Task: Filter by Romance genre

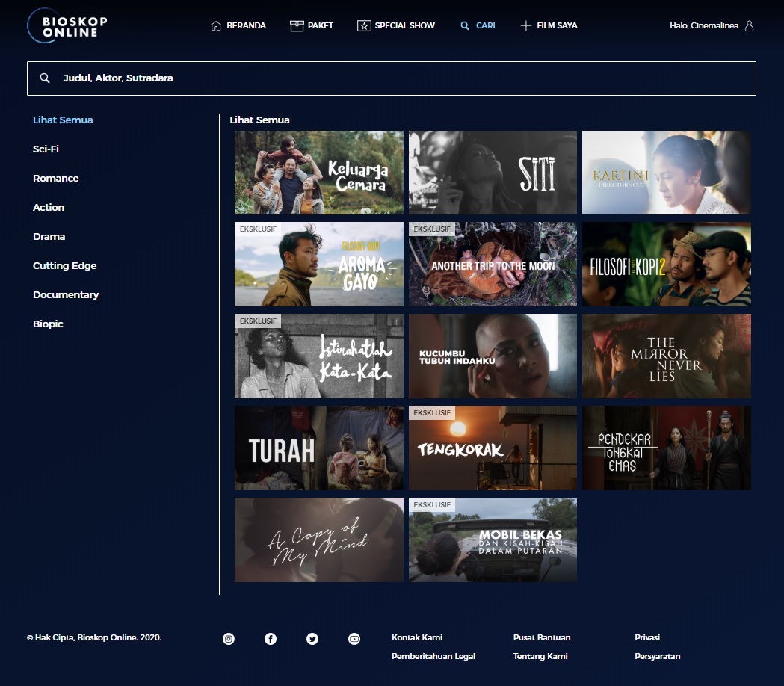Action: (x=56, y=178)
